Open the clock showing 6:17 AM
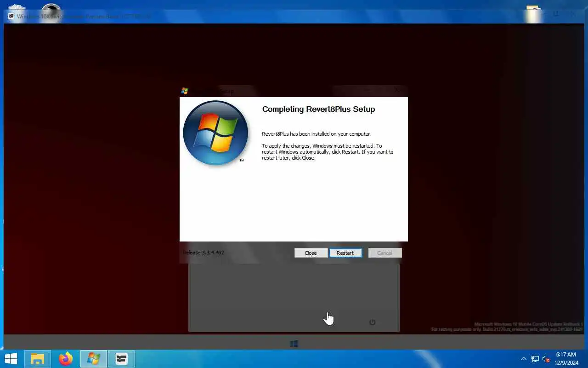Viewport: 588px width, 368px height. 566,359
